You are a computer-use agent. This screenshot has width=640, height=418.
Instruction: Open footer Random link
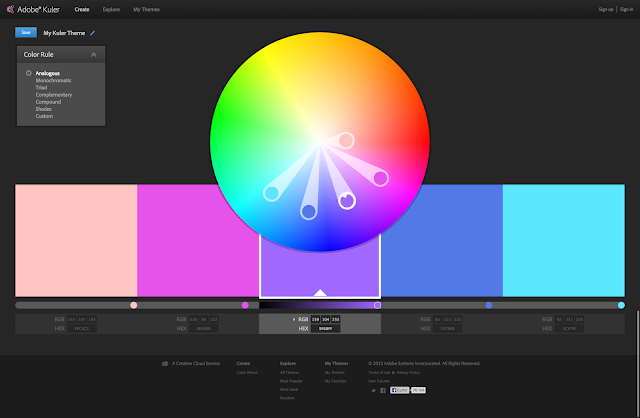287,398
